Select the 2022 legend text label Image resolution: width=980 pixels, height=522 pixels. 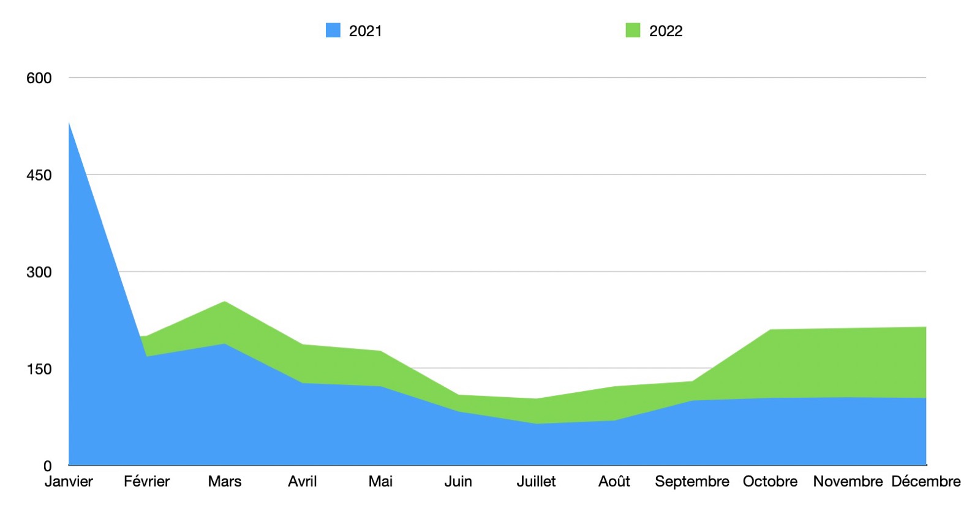point(665,31)
